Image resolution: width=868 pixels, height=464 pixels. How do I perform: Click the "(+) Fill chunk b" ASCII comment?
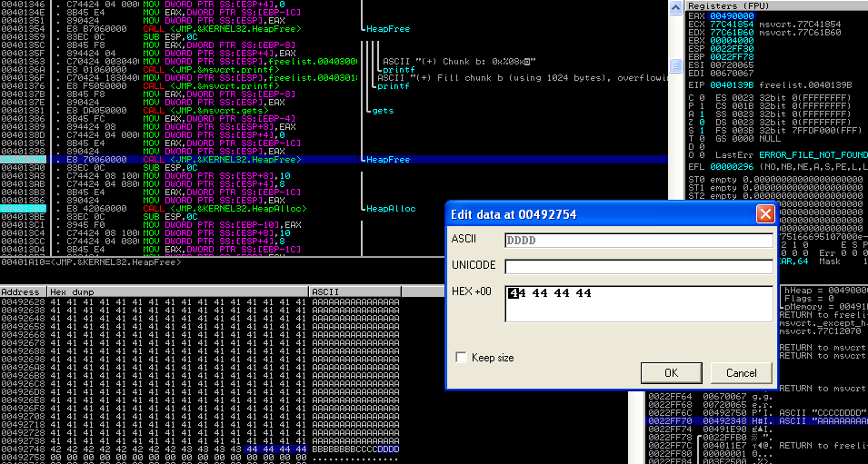(523, 78)
